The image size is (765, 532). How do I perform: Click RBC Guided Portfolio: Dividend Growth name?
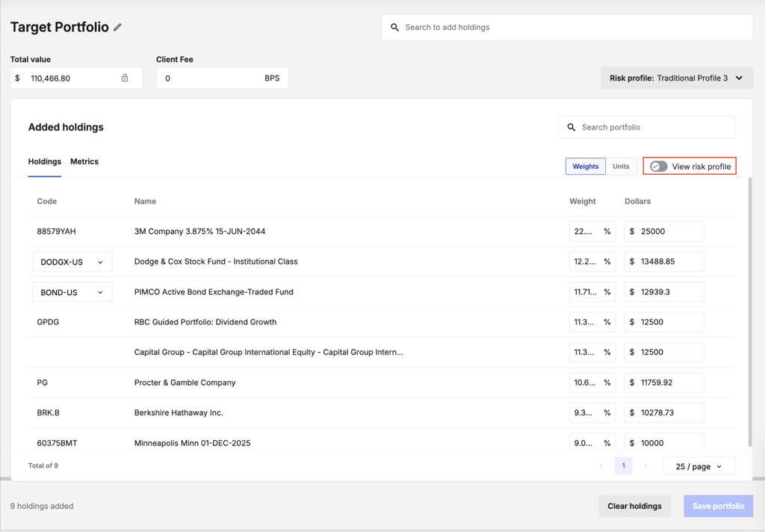point(205,322)
